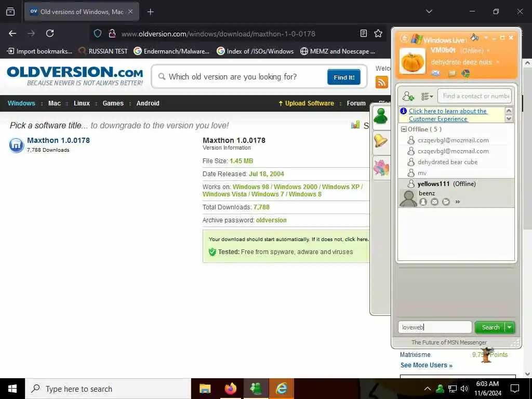Click the back arrow icon in Messenger header
Screen dimensions: 532x399
pos(404,38)
